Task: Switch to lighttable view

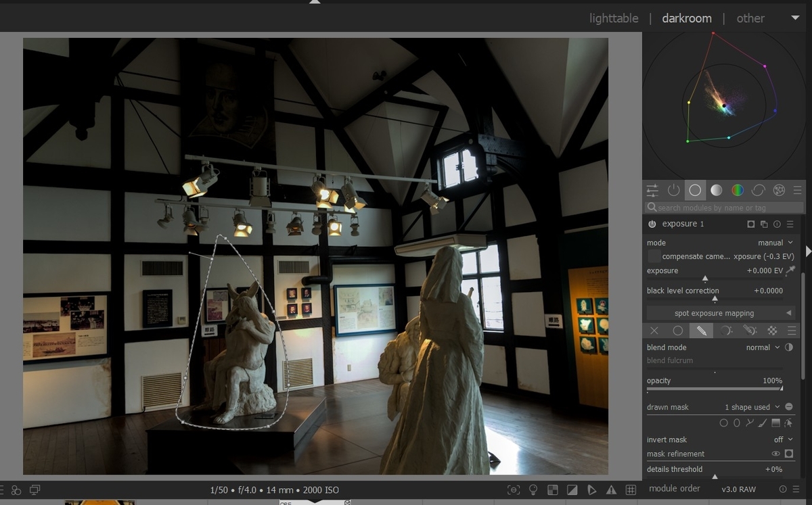Action: pyautogui.click(x=614, y=18)
